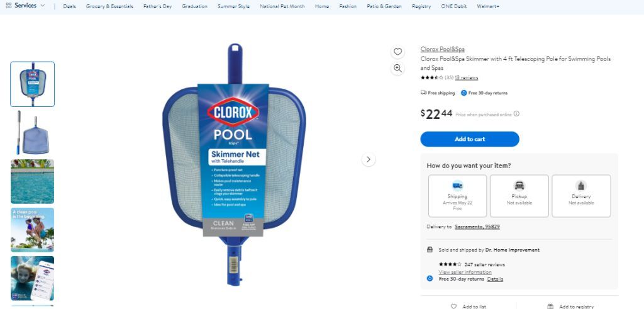Viewport: 644px width, 309px height.
Task: Change delivery location Sacramento, 95829
Action: [477, 227]
